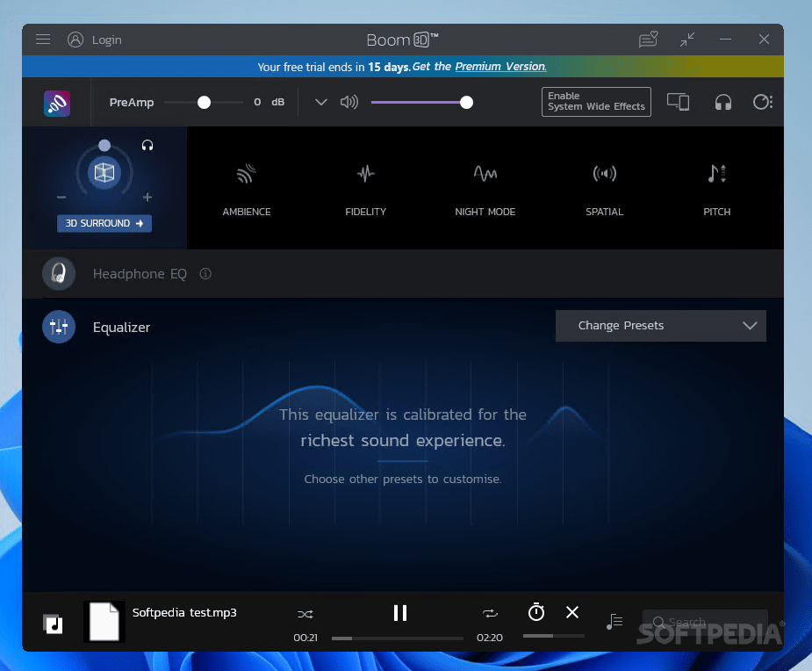Click the headphones audio output icon
The height and width of the screenshot is (671, 812).
[x=723, y=102]
